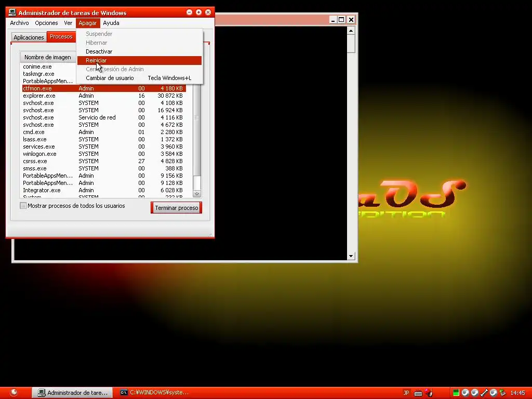Open the Ver menu
The width and height of the screenshot is (532, 399).
(x=68, y=23)
